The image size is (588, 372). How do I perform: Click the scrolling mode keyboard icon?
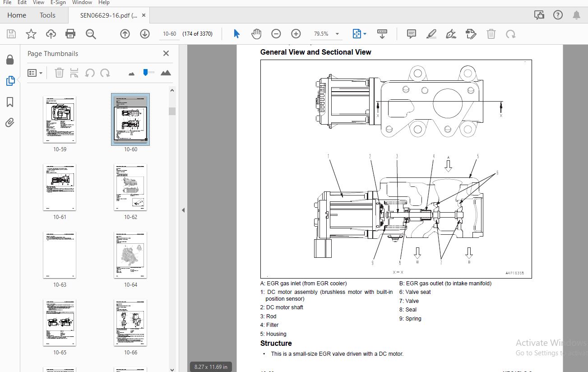click(382, 34)
